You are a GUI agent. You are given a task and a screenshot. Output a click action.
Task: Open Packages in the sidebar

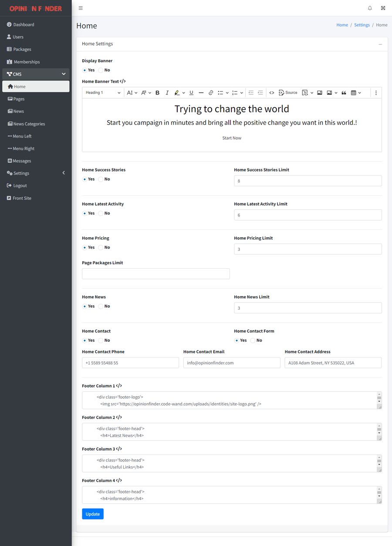(x=36, y=49)
